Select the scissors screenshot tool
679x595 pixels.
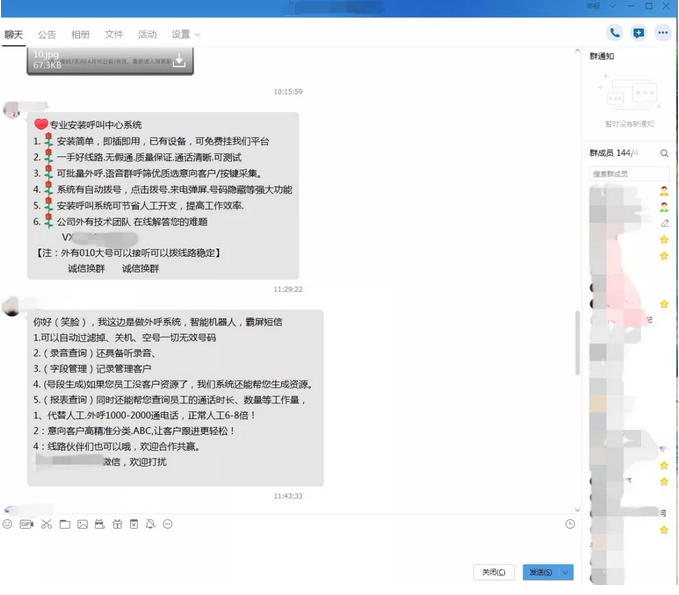click(45, 524)
